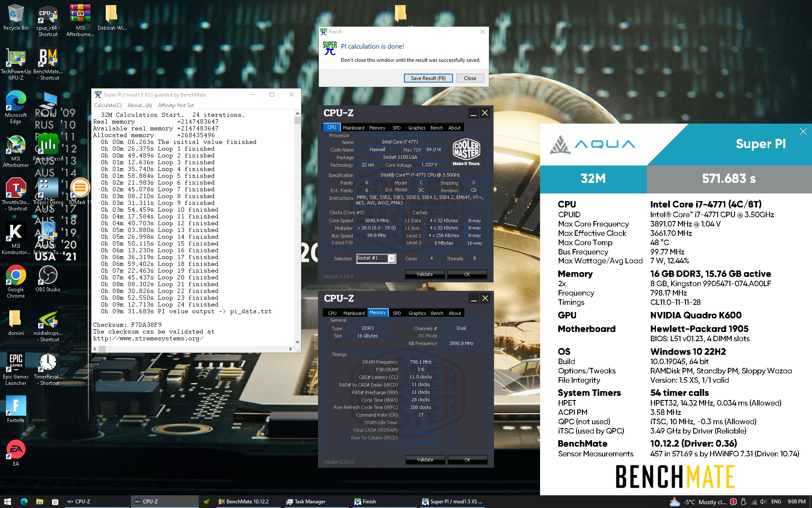Click the Super PI scroll up arrow
812x508 pixels.
(297, 113)
